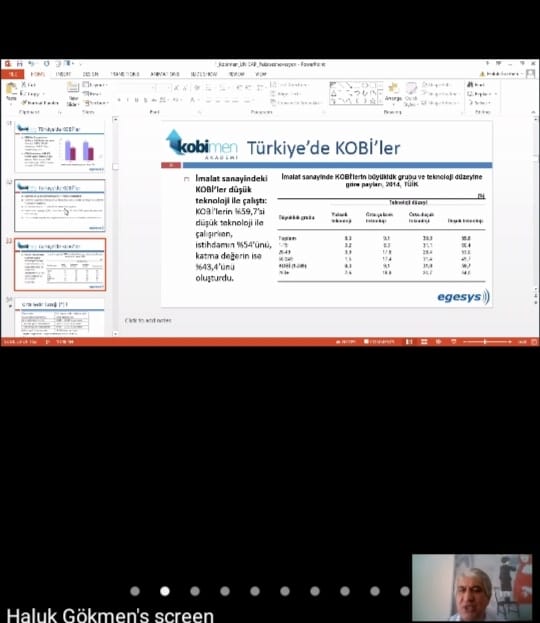540x623 pixels.
Task: Click the Format Painter tool
Action: (x=40, y=103)
